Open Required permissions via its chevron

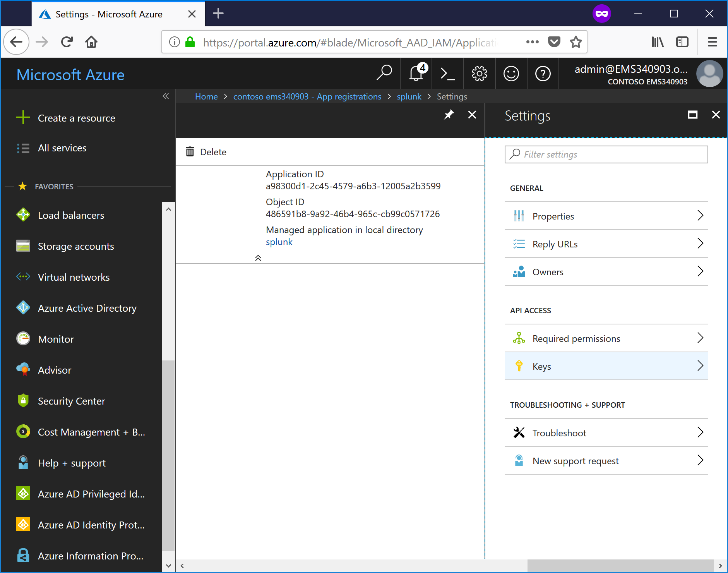point(701,338)
